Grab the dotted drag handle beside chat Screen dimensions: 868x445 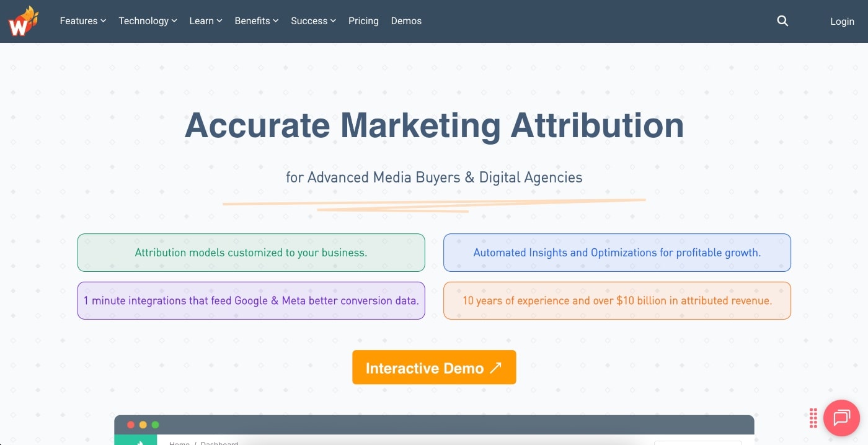click(x=813, y=418)
